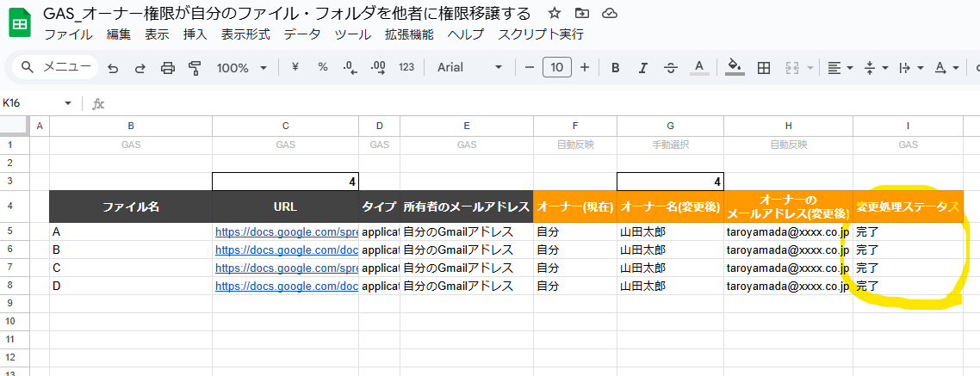Open the move to folder icon
This screenshot has height=376, width=980.
(582, 13)
